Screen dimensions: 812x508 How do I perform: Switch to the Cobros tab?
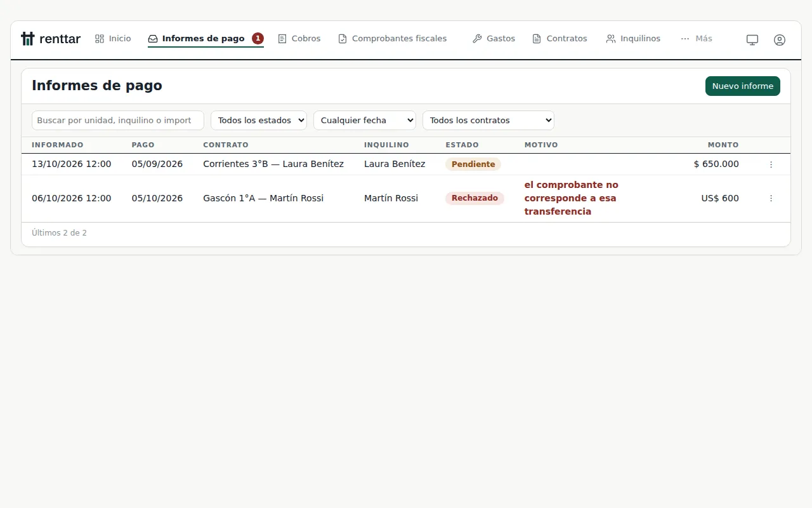[299, 39]
